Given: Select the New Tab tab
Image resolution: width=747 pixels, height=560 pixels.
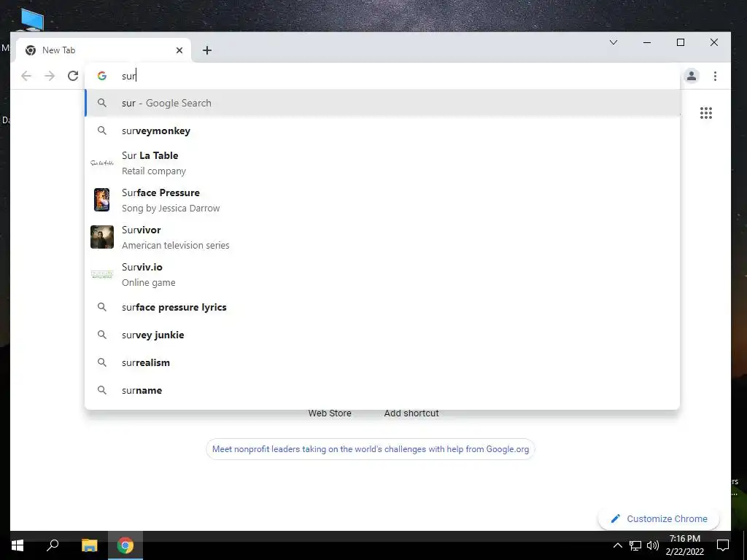Looking at the screenshot, I should click(104, 50).
